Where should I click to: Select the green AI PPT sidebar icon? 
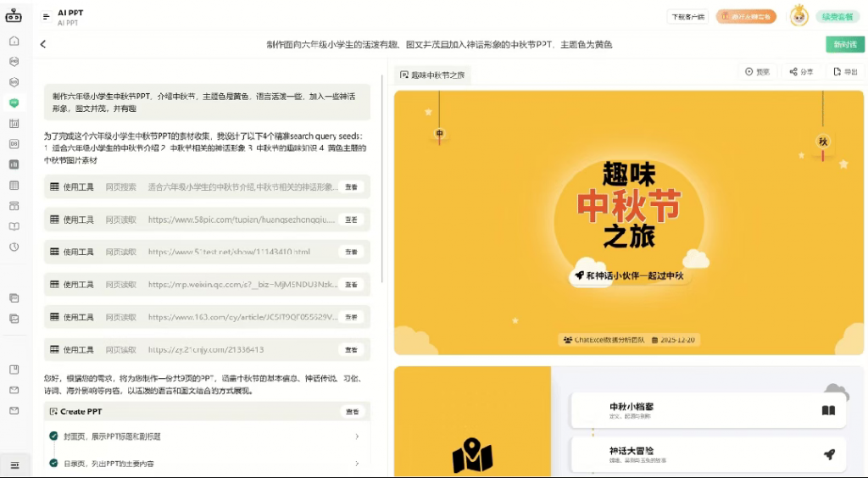pyautogui.click(x=14, y=103)
